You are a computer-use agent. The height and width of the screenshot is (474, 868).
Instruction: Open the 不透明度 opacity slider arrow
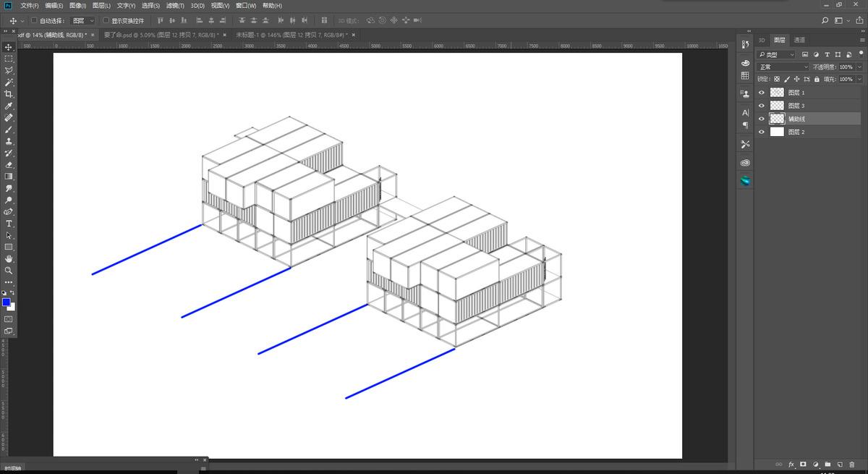click(x=859, y=67)
